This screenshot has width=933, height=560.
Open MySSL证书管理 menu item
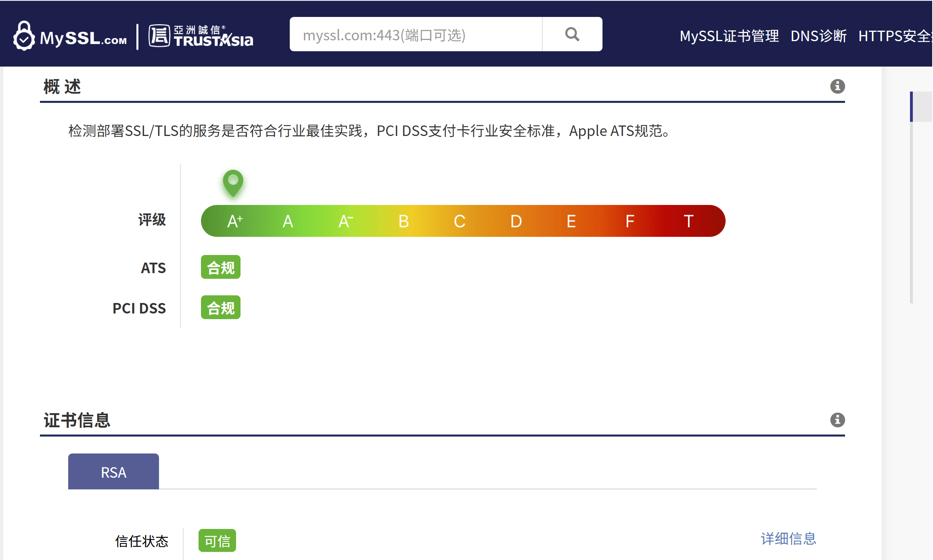click(x=729, y=36)
